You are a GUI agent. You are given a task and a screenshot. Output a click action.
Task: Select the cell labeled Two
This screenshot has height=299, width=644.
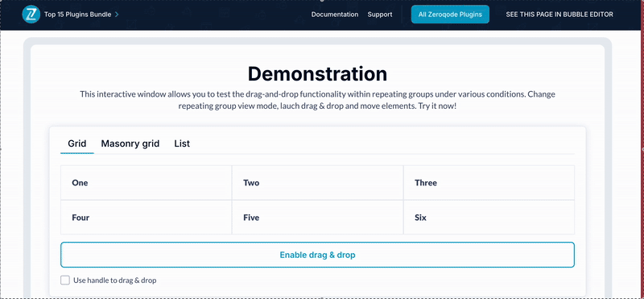tap(317, 183)
